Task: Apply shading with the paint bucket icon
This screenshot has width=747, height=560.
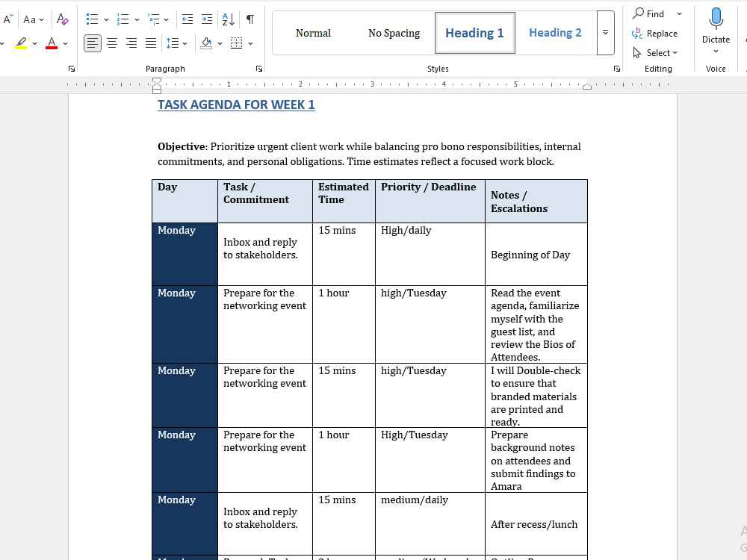Action: tap(206, 43)
